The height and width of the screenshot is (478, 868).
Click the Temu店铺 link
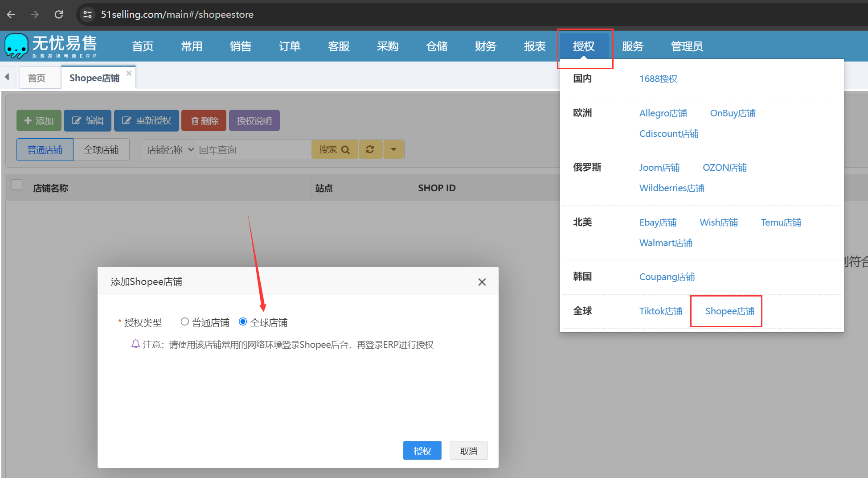781,223
